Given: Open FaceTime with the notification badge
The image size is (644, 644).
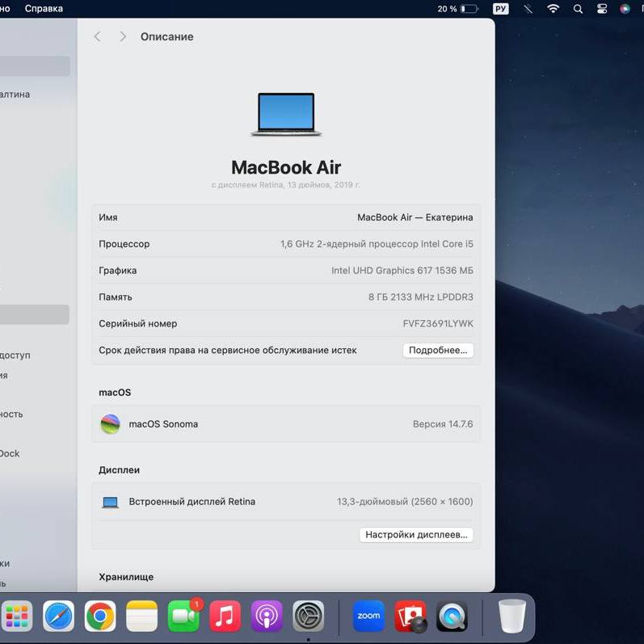Looking at the screenshot, I should (183, 616).
